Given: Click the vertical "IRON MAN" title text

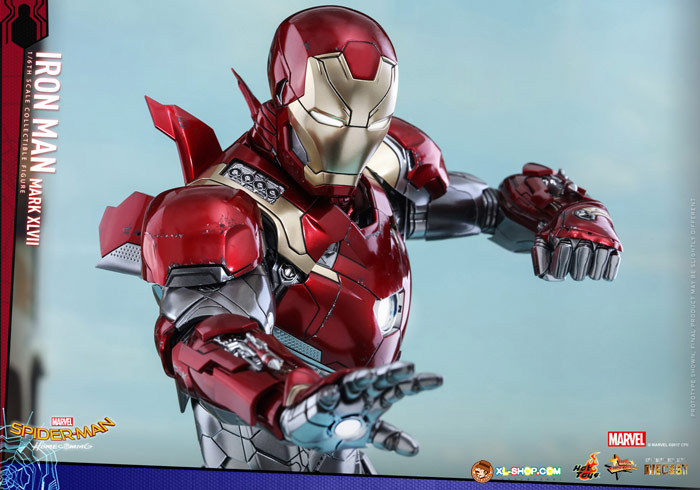Looking at the screenshot, I should [x=47, y=112].
